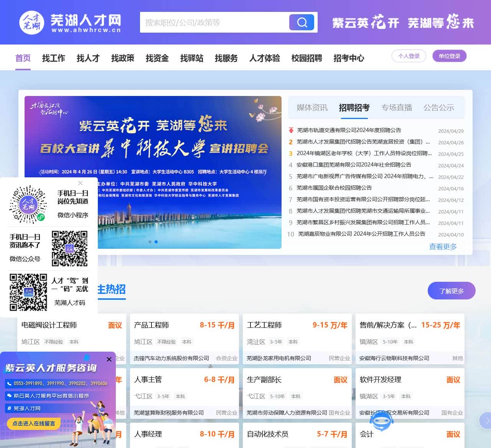The height and width of the screenshot is (448, 491).
Task: Open 芜湖嘉辰物业有限公司 2024年 notice
Action: pyautogui.click(x=362, y=234)
